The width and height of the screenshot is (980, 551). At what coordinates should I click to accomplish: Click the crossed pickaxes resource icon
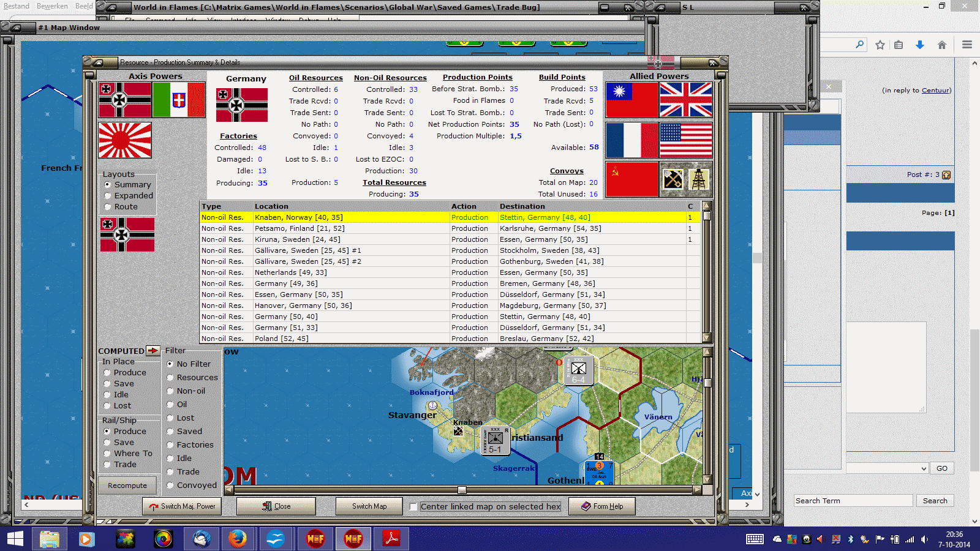click(x=673, y=179)
